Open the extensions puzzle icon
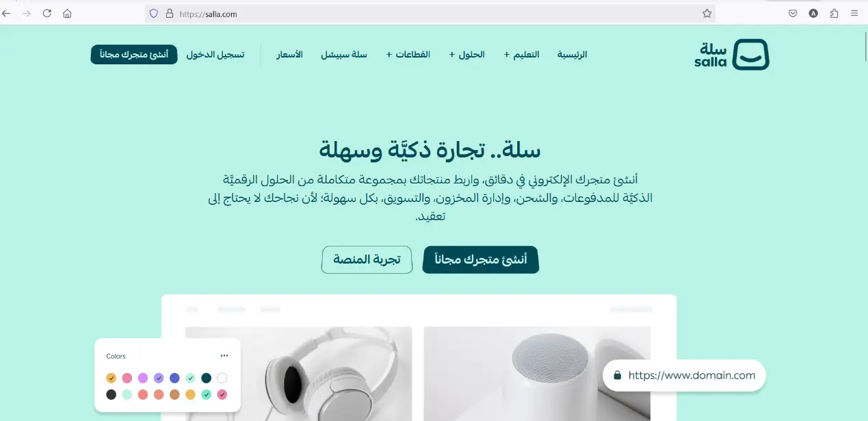Screen dimensions: 868x421 pos(834,13)
